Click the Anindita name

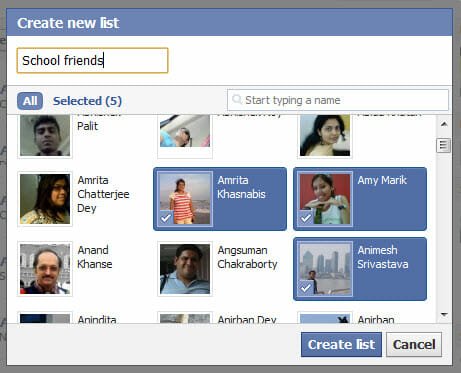click(x=97, y=319)
